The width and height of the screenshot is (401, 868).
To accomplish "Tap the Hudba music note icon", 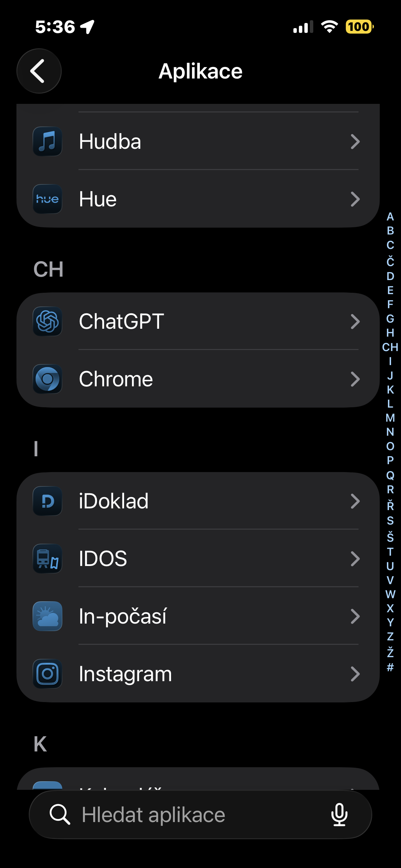I will pos(47,142).
